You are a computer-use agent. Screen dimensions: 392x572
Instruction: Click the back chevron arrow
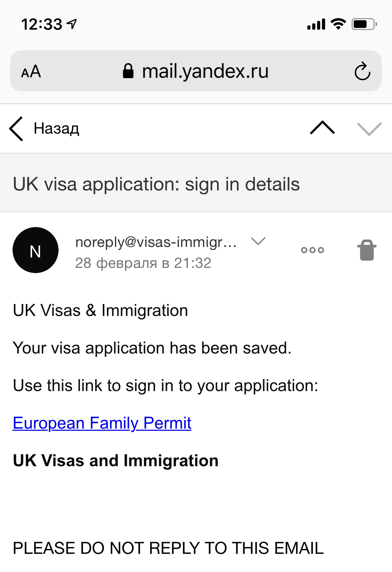pyautogui.click(x=16, y=129)
